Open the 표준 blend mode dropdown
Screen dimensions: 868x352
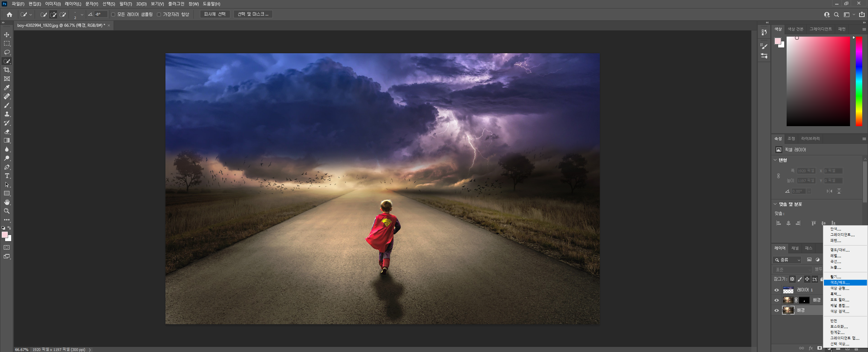792,270
